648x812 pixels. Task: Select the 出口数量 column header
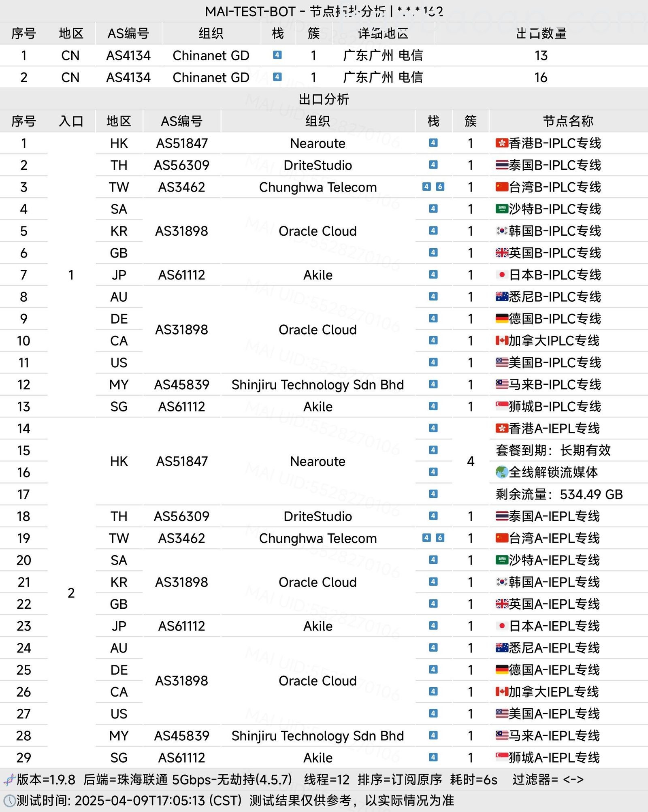(x=541, y=33)
